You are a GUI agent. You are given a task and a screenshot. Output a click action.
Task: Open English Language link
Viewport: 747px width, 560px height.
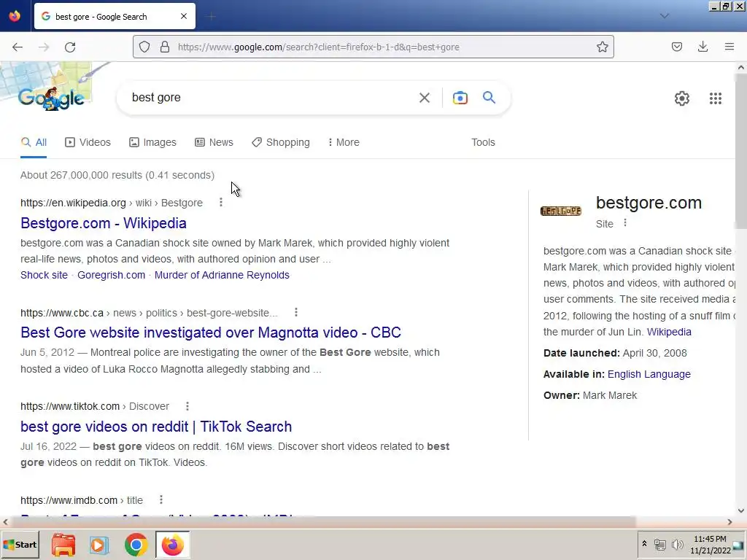point(649,374)
